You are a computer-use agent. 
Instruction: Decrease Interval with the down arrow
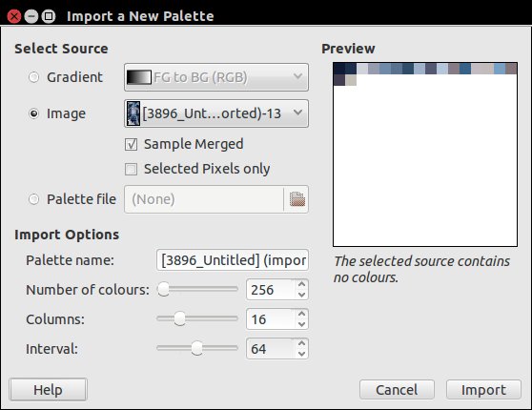click(301, 354)
